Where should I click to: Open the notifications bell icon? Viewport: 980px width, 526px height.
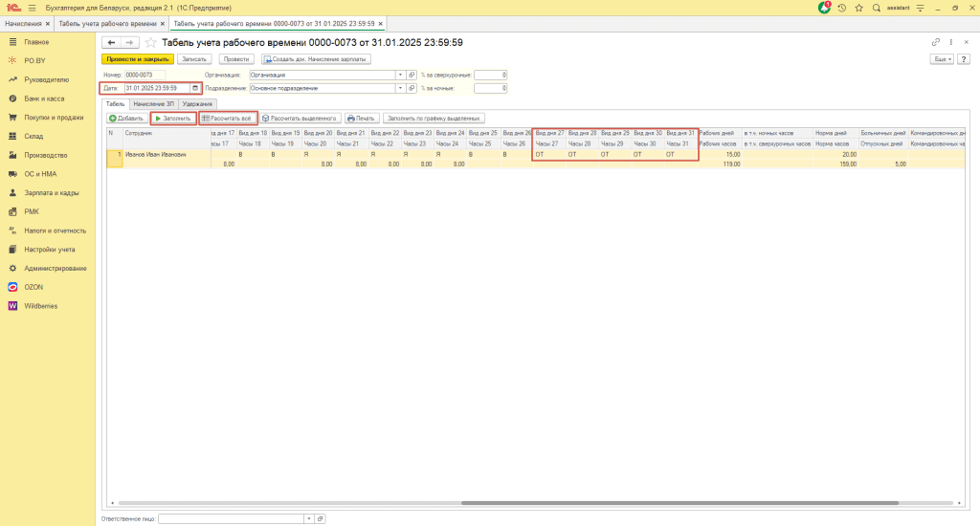824,8
